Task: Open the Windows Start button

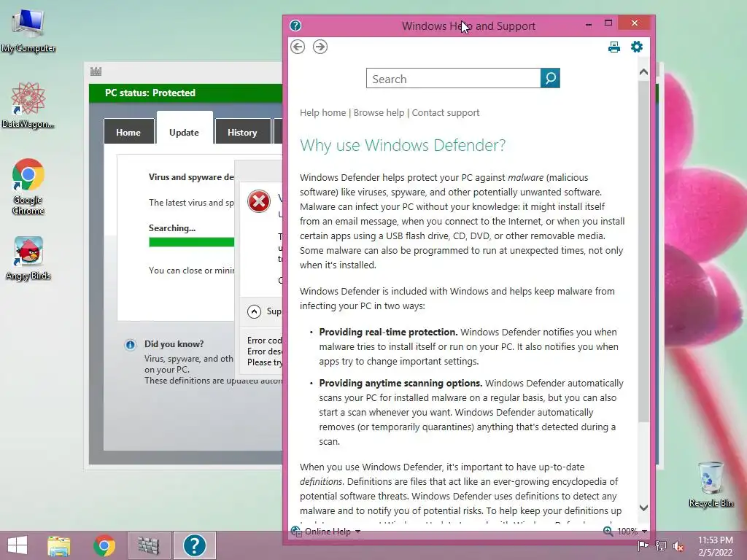Action: [18, 545]
